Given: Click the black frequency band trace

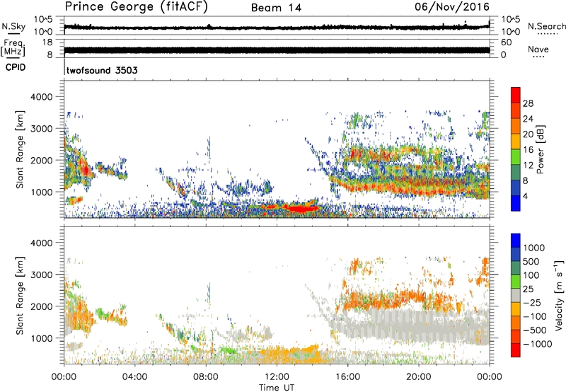Looking at the screenshot, I should click(x=277, y=50).
